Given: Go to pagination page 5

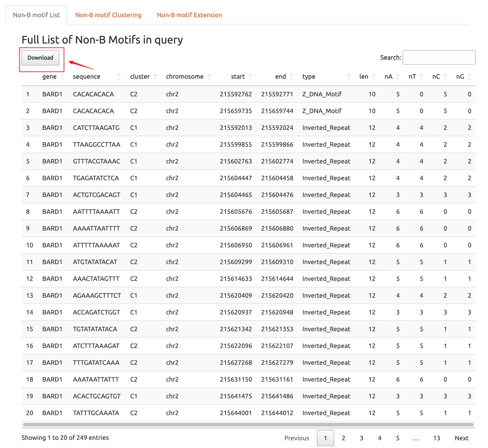Looking at the screenshot, I should (x=398, y=438).
